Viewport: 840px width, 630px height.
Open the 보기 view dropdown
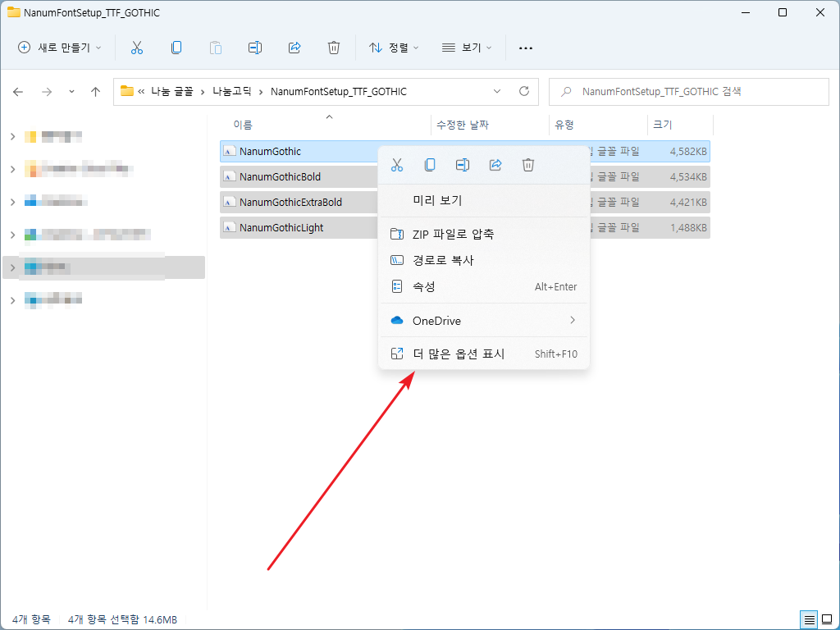click(x=467, y=48)
